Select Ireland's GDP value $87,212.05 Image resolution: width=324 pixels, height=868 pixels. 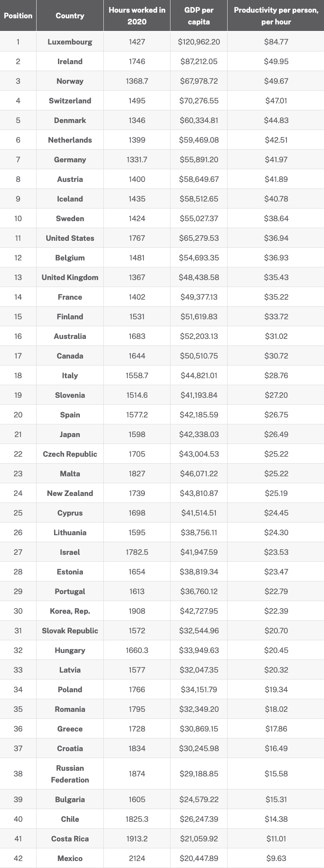199,62
